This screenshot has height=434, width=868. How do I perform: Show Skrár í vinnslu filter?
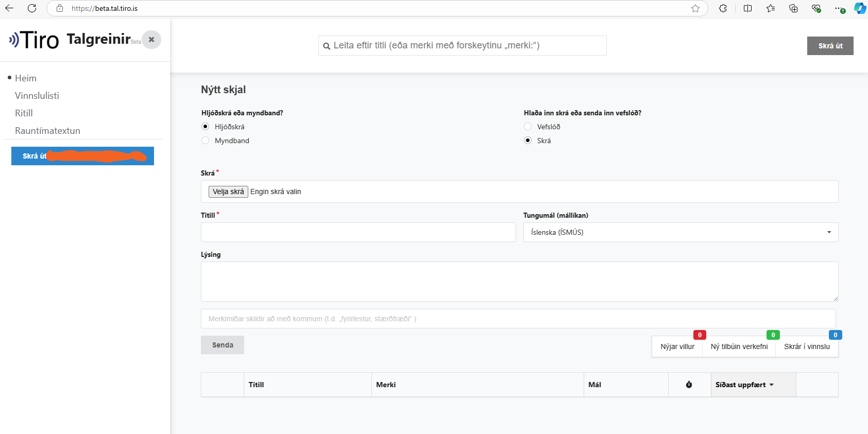click(807, 346)
